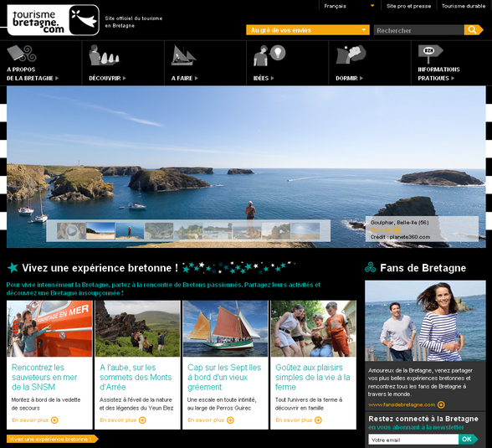The height and width of the screenshot is (448, 492).
Task: Click the book and triskel icon above A propos
Action: tap(22, 54)
